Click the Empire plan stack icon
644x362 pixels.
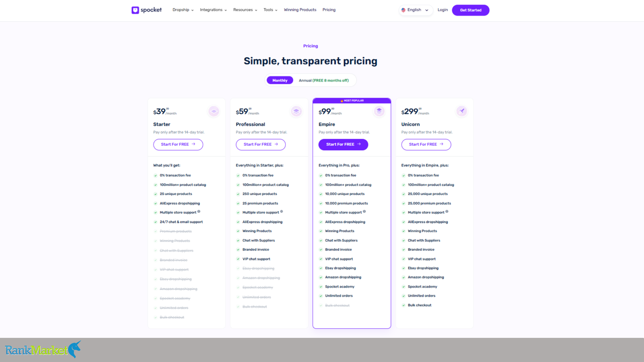click(379, 111)
